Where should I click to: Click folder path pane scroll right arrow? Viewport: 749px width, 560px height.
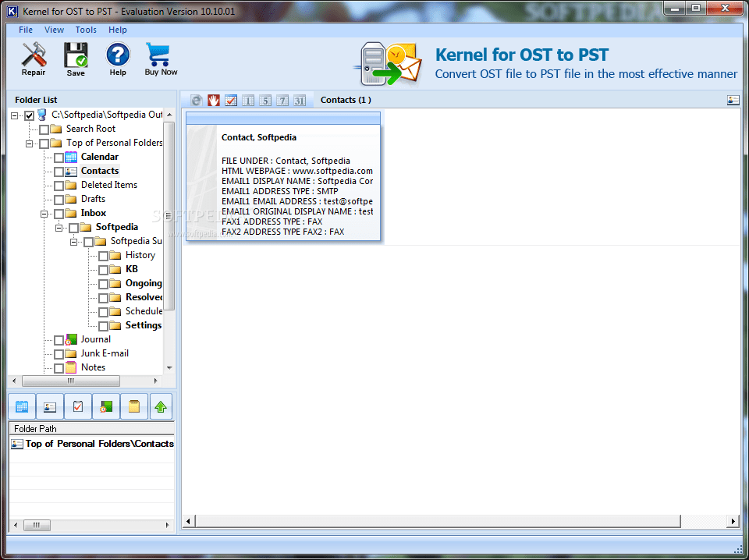tap(168, 525)
